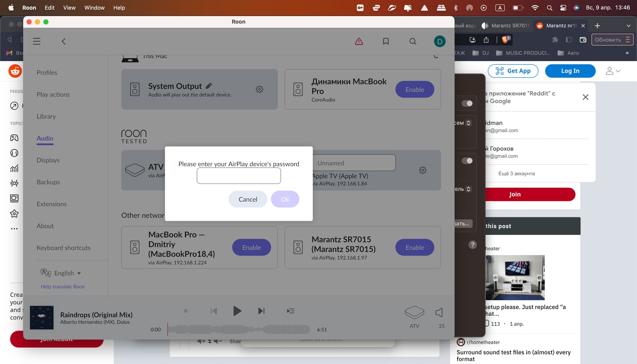Click the volume speaker icon
The image size is (637, 364).
(x=439, y=312)
